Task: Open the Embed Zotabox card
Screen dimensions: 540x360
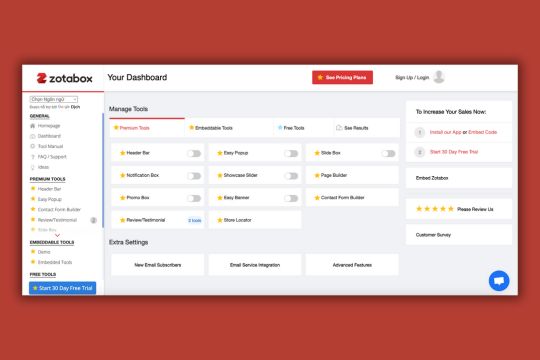Action: point(459,178)
